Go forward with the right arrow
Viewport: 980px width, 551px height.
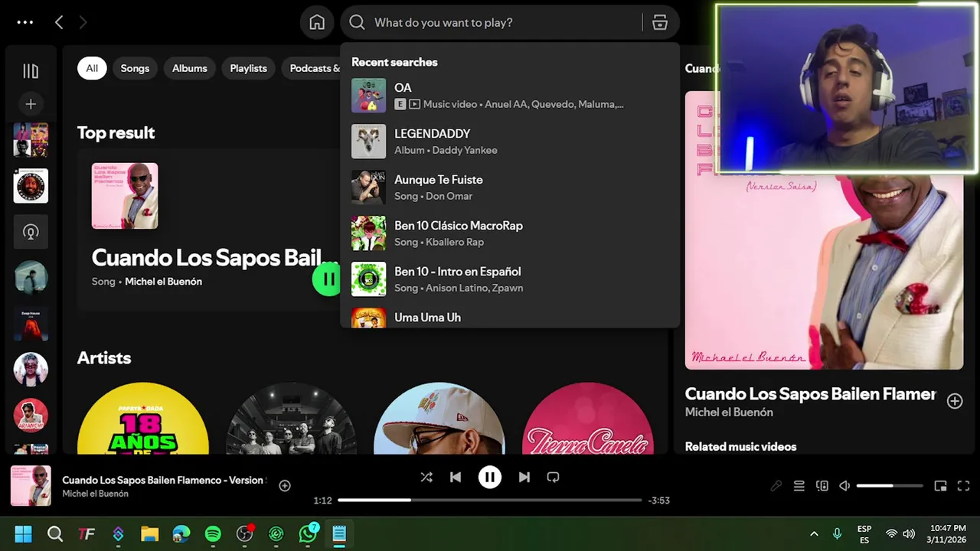pos(83,22)
